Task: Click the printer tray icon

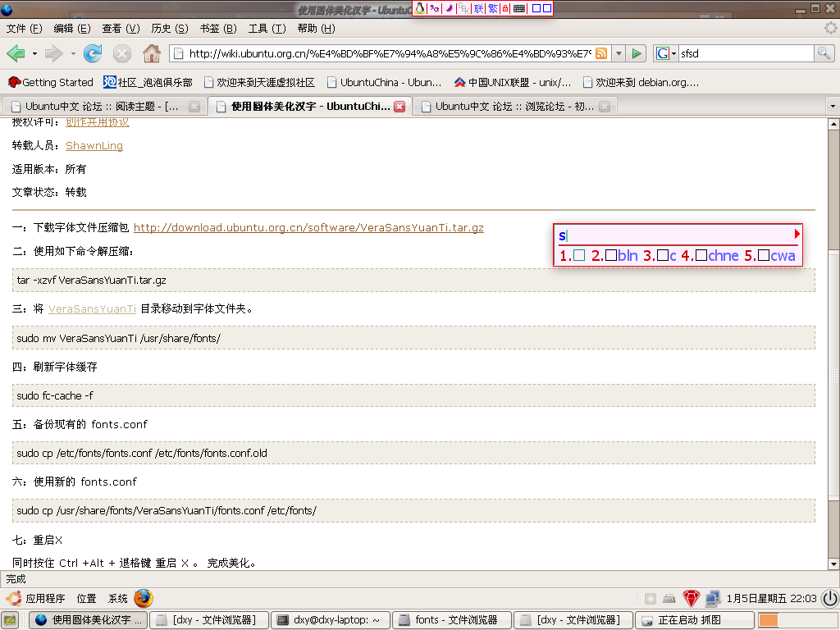Action: 669,598
